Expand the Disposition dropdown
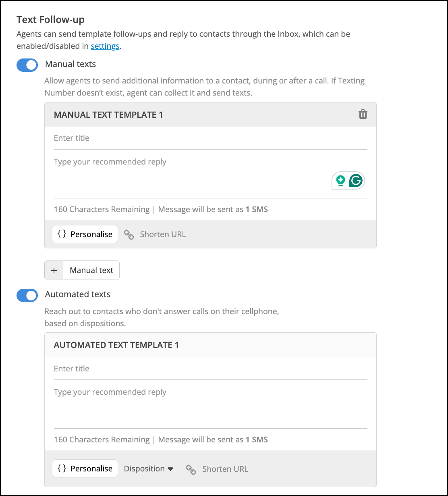 (149, 469)
